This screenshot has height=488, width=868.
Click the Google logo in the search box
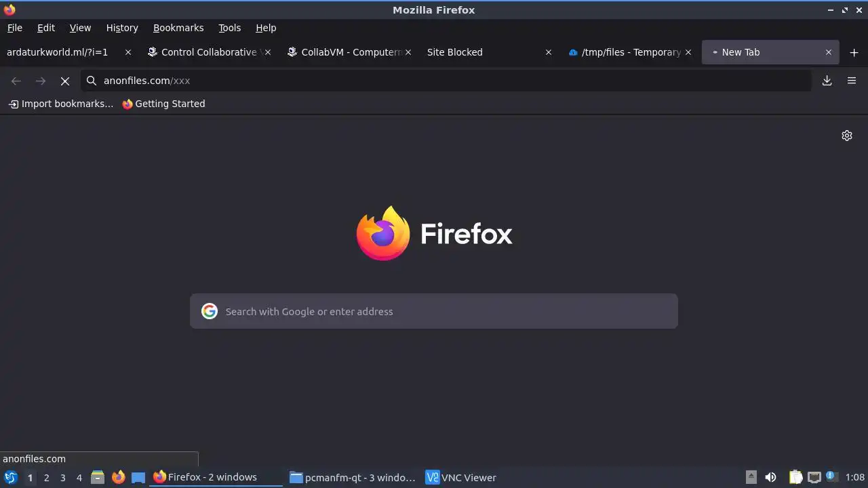(x=210, y=311)
